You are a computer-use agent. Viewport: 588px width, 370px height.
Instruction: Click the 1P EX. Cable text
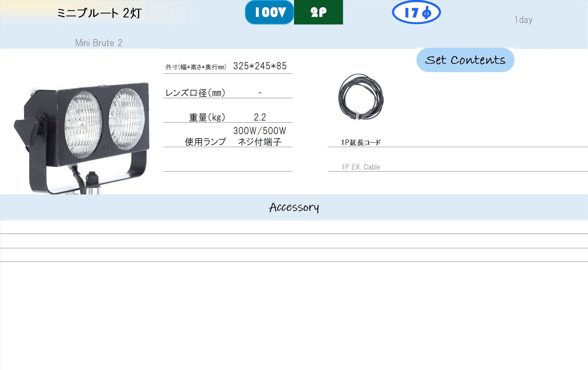361,167
